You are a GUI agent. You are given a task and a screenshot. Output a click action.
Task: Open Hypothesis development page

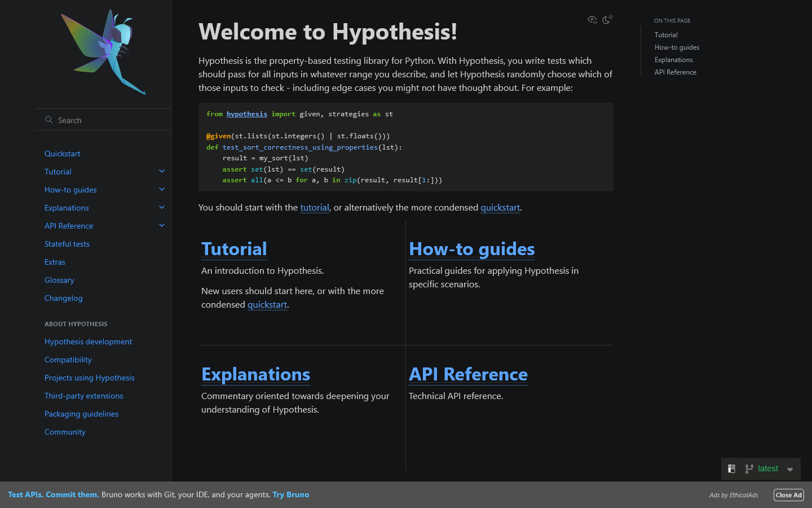[88, 341]
